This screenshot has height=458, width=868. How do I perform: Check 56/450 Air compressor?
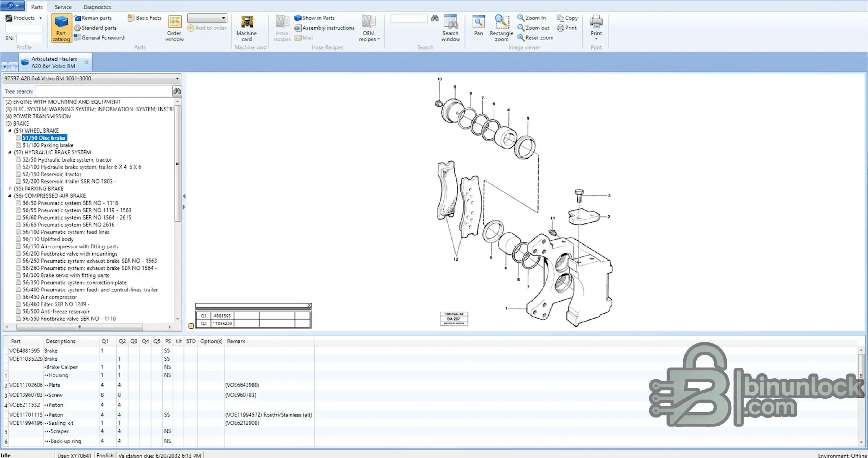tap(18, 297)
